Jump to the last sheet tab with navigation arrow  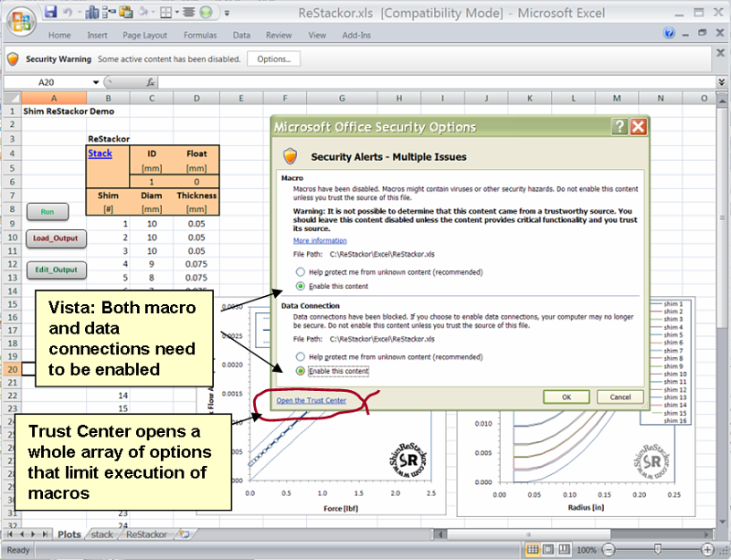tap(45, 534)
